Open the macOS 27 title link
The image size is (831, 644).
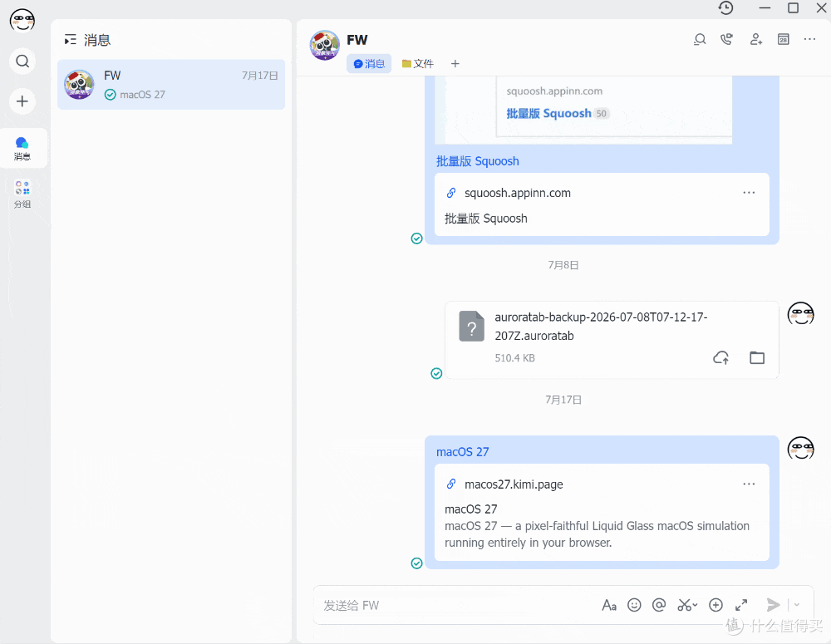462,452
